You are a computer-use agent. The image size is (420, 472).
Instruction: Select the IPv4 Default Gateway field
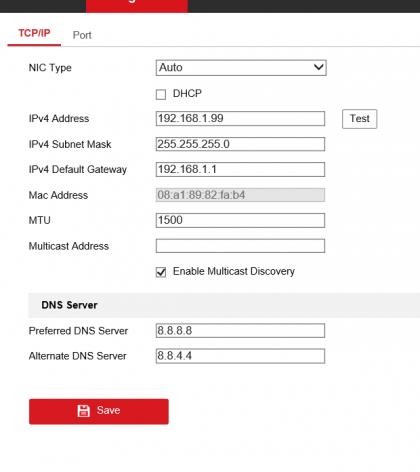[x=240, y=169]
